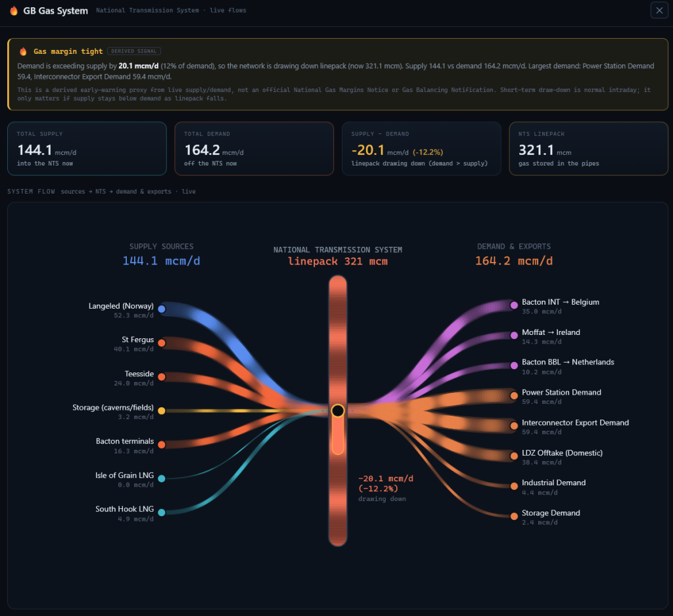Select the South Hook LNG teal node
Image resolution: width=673 pixels, height=616 pixels.
pyautogui.click(x=162, y=512)
